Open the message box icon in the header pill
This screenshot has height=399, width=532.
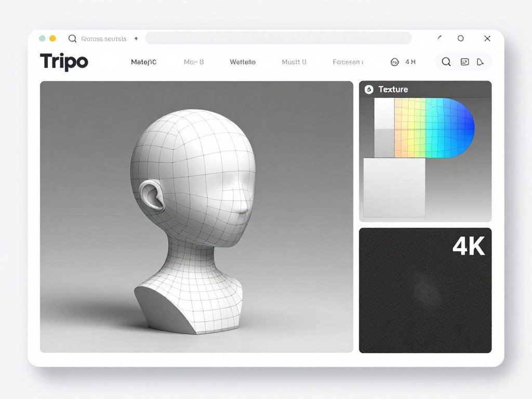[464, 62]
